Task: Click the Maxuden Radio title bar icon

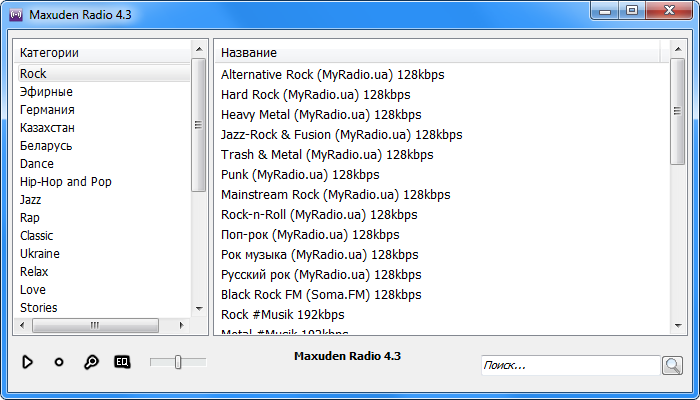Action: pyautogui.click(x=16, y=14)
